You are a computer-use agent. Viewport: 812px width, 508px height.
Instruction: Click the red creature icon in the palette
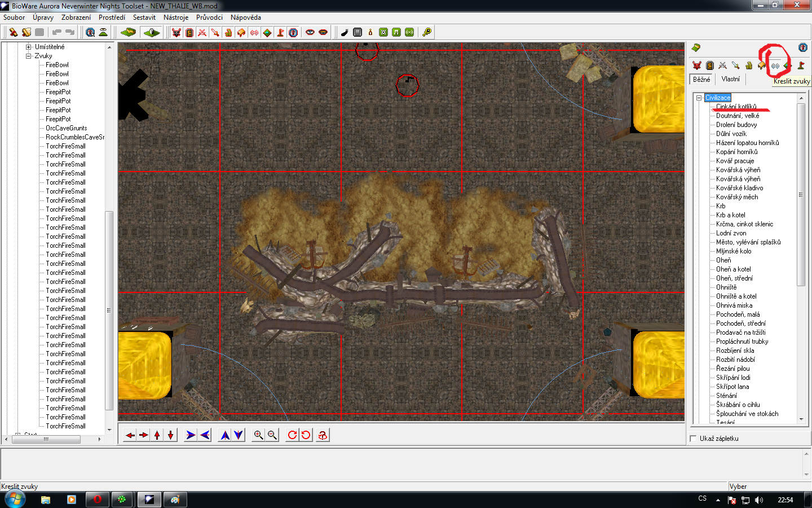697,65
